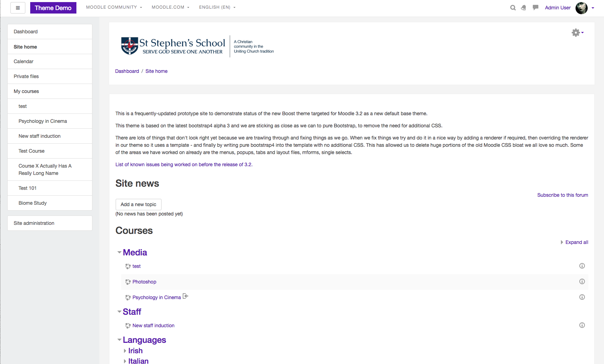Open the Moodle.com dropdown menu
Screen dimensions: 604x364
point(170,7)
